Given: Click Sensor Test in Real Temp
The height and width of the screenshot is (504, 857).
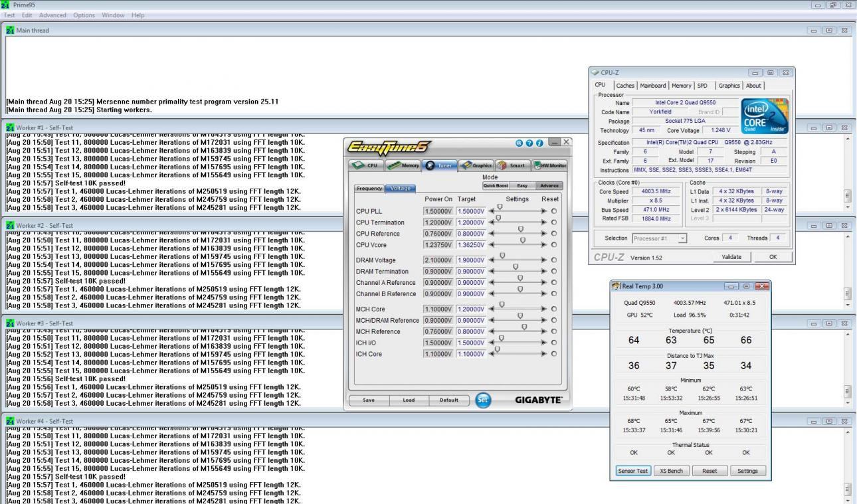Looking at the screenshot, I should coord(633,471).
